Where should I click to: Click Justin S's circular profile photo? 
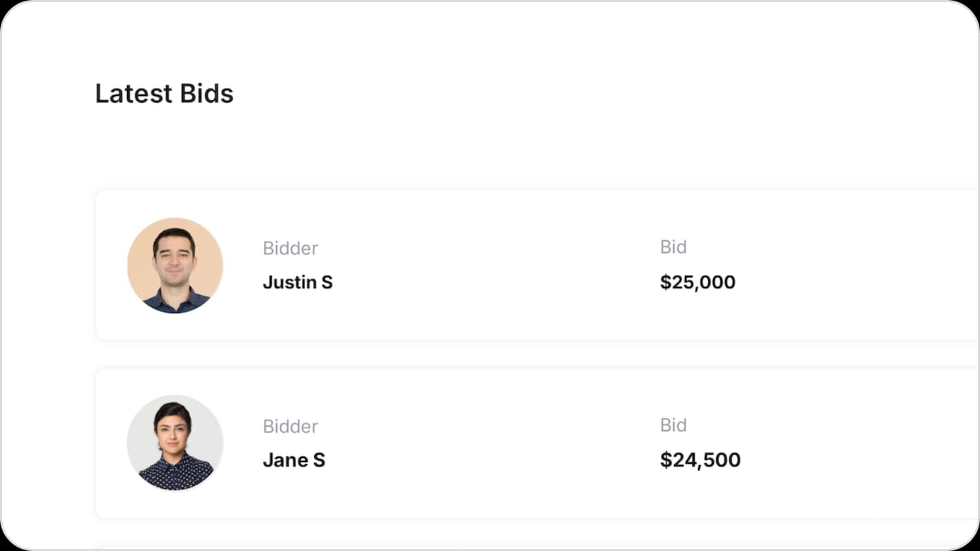click(x=175, y=265)
